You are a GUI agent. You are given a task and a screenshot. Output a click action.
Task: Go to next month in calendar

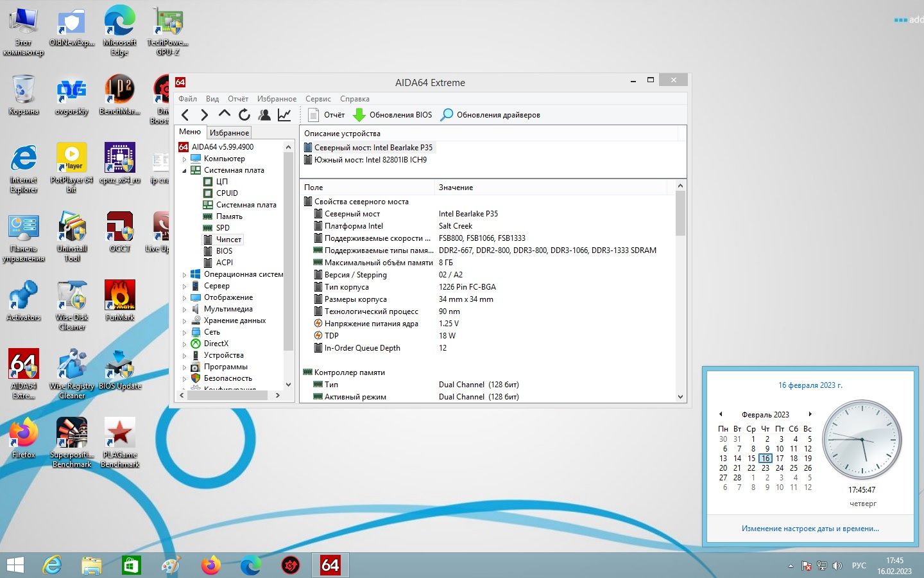tap(810, 414)
